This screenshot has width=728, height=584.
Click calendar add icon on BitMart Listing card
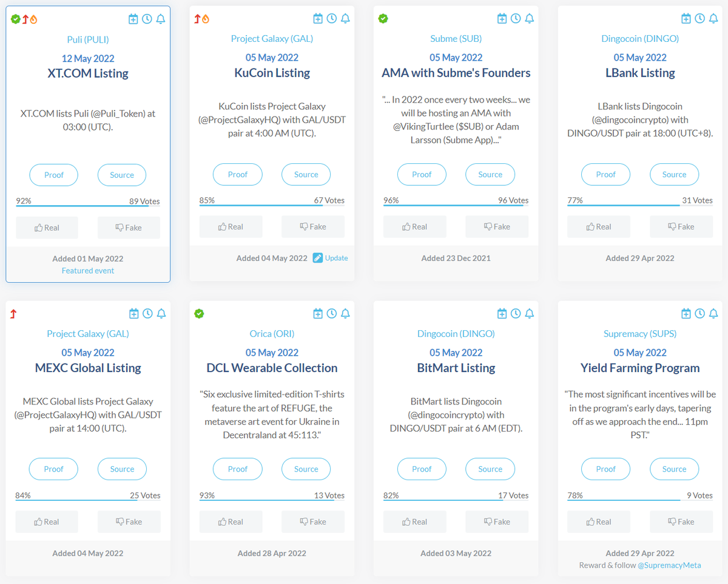[x=502, y=314]
